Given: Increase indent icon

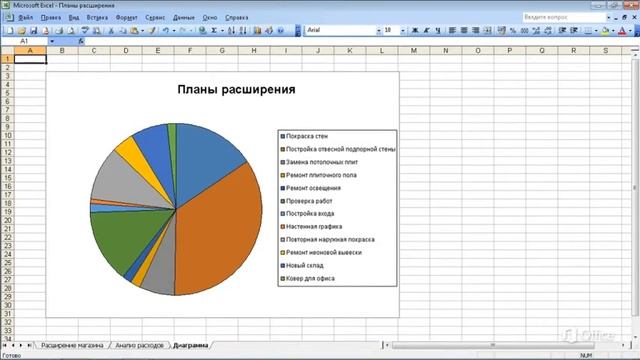Looking at the screenshot, I should click(574, 30).
